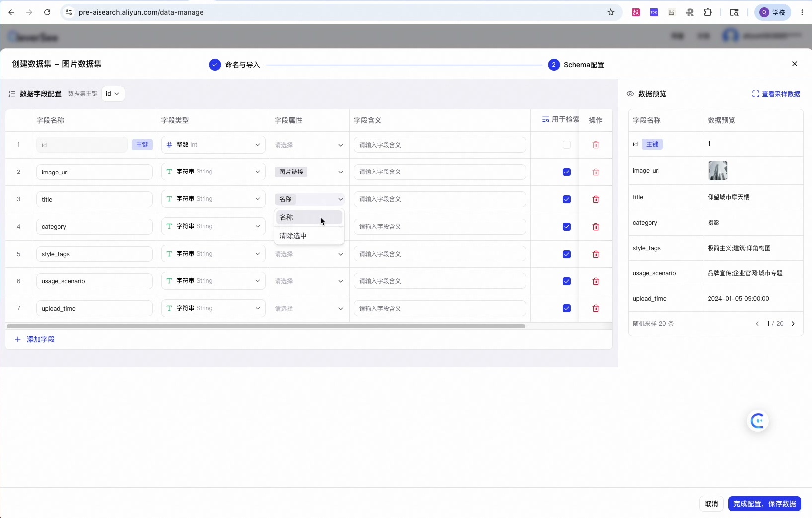Click 完成配置，保存数据 button

tap(764, 504)
